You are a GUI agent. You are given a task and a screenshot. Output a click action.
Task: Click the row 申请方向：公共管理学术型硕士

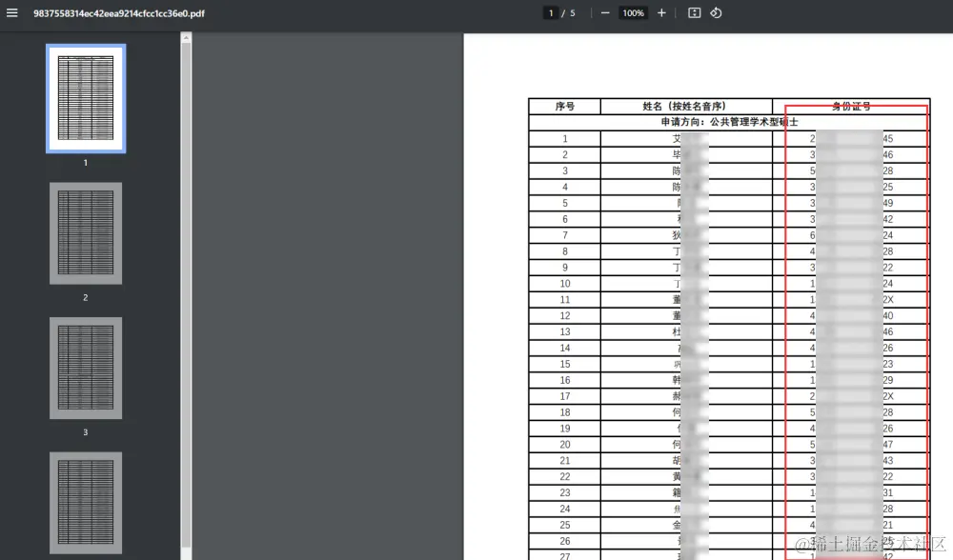coord(729,122)
